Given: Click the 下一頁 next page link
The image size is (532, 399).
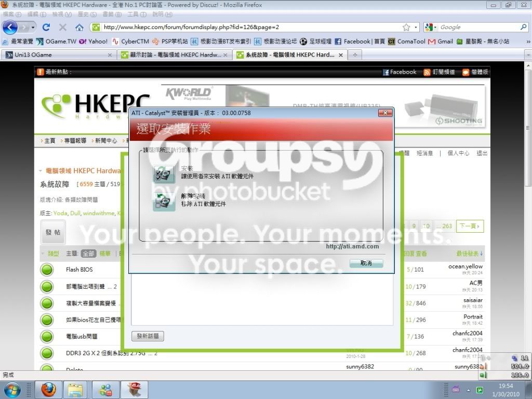Looking at the screenshot, I should [x=470, y=226].
